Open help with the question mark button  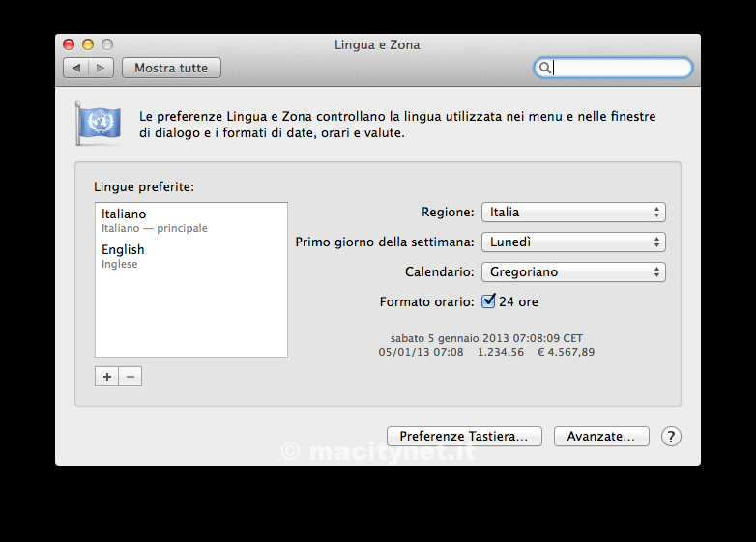[671, 437]
